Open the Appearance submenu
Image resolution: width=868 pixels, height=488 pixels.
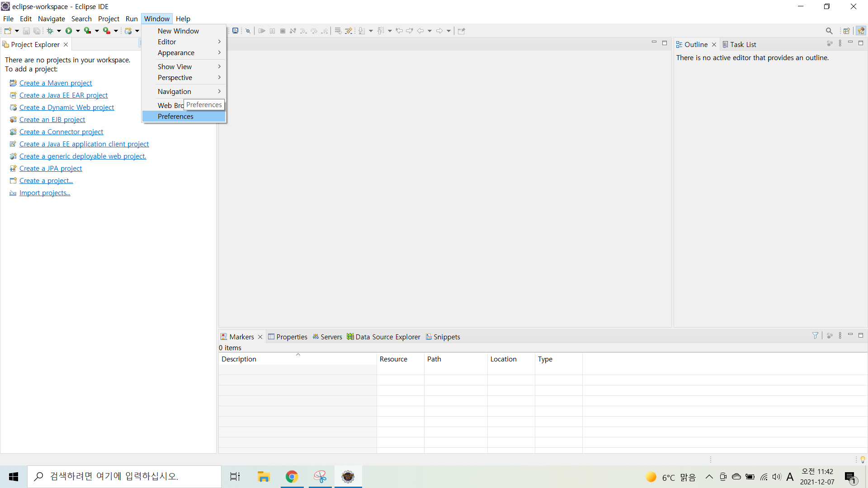click(x=184, y=53)
